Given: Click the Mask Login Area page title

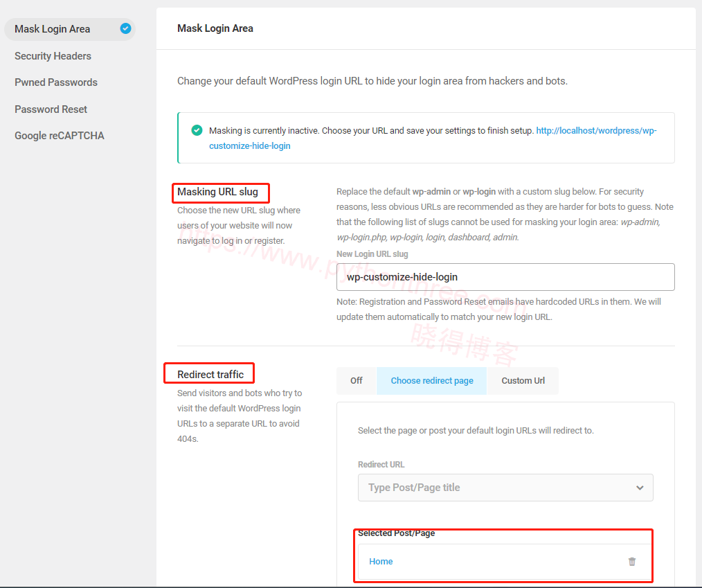Looking at the screenshot, I should tap(215, 28).
